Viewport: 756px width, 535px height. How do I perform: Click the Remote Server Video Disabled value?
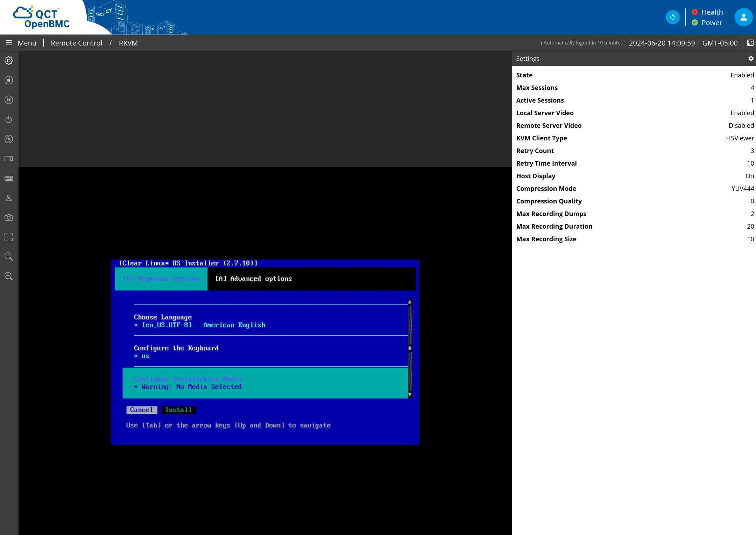[x=741, y=125]
